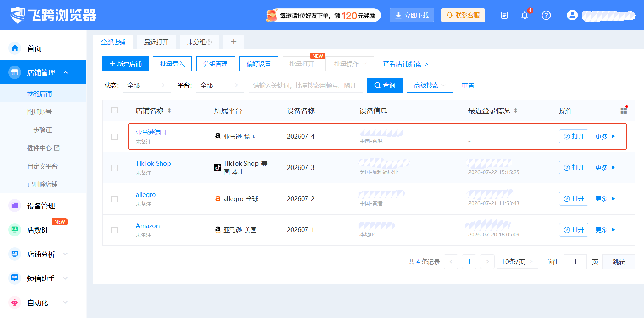This screenshot has height=318, width=644.
Task: Open 更多 menu for 亚马逊德国 row
Action: (x=605, y=136)
